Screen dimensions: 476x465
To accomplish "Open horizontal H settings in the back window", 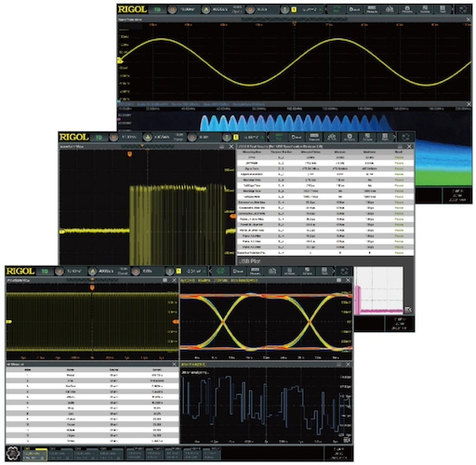I will tap(172, 9).
